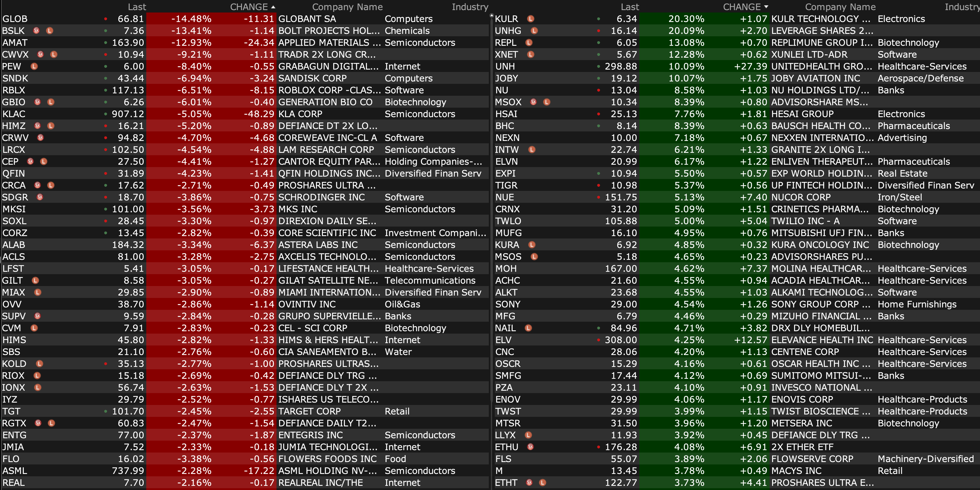
Task: Click the S badge next to CRWV
Action: (x=40, y=138)
